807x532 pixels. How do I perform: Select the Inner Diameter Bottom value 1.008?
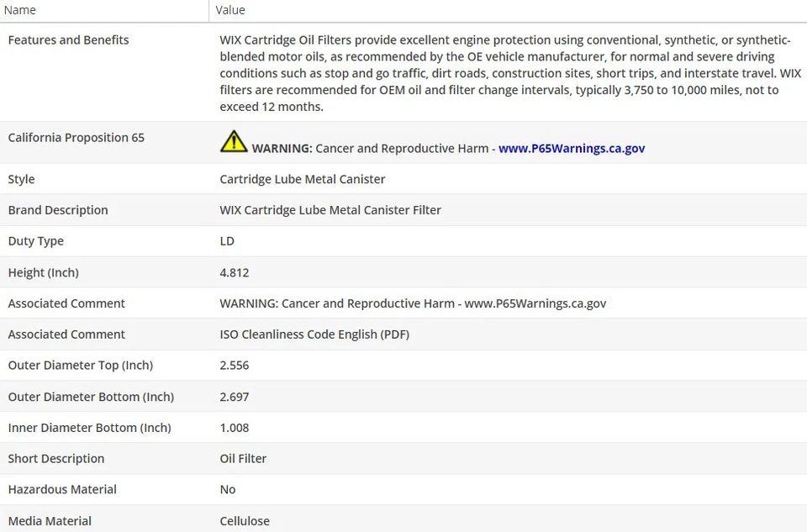point(235,427)
